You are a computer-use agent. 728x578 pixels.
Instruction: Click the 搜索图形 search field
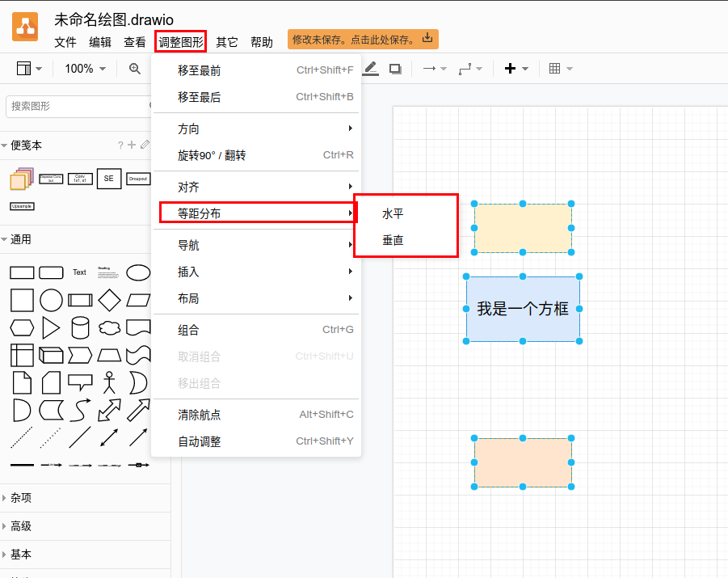pos(79,107)
